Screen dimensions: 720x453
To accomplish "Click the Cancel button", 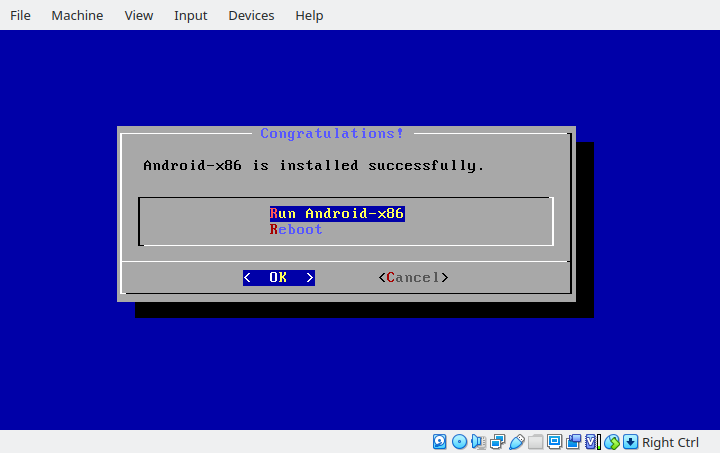I will click(413, 278).
